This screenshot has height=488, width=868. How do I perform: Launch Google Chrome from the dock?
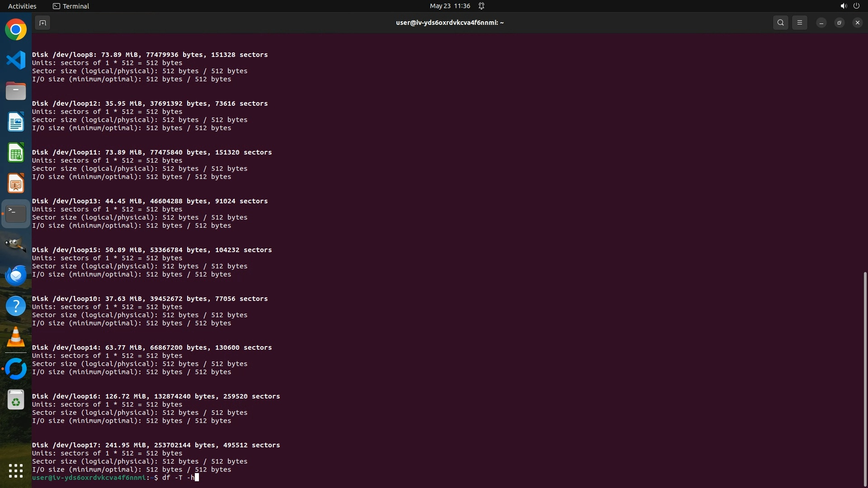(16, 30)
